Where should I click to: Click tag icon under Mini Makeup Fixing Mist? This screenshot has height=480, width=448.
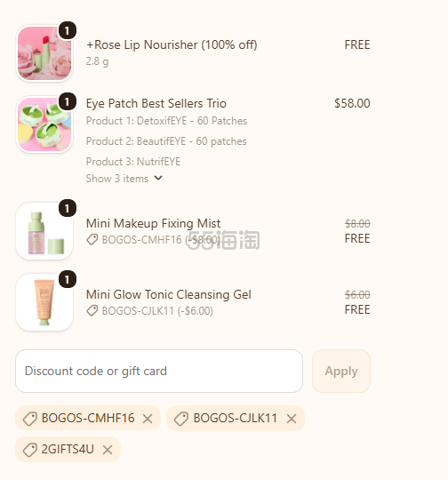point(92,240)
